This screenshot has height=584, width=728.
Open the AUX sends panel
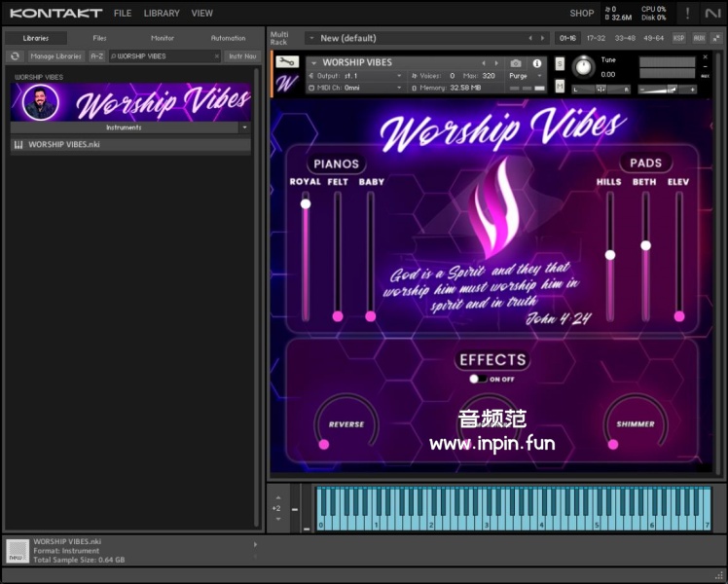coord(699,38)
